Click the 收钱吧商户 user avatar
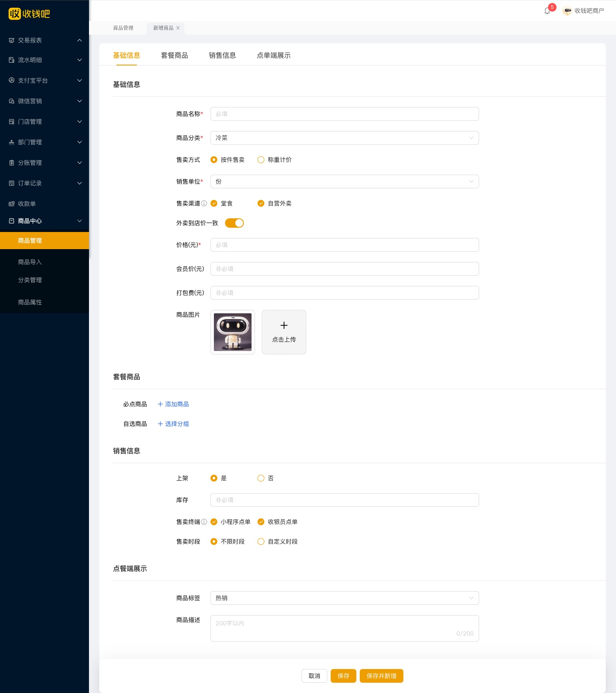Screen dimensions: 616x693 (567, 11)
